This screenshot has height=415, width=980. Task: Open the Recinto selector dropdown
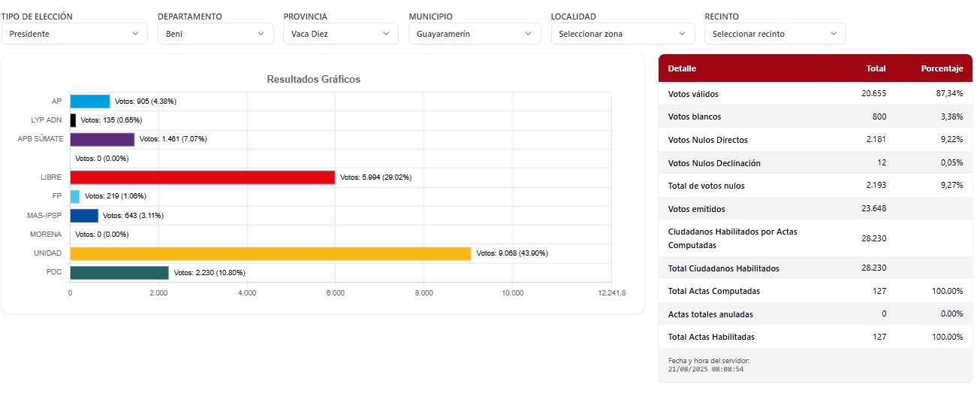tap(773, 34)
